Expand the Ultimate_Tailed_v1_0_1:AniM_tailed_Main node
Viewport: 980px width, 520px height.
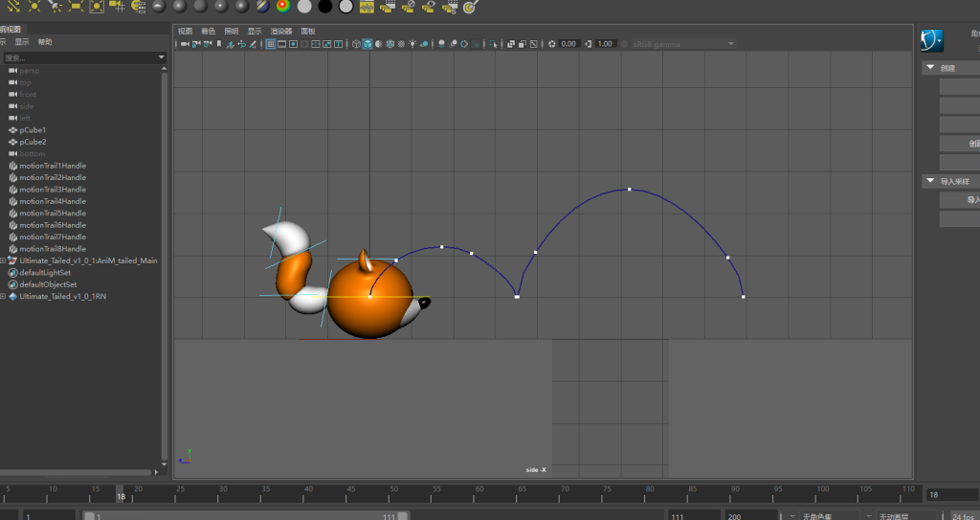pyautogui.click(x=4, y=260)
